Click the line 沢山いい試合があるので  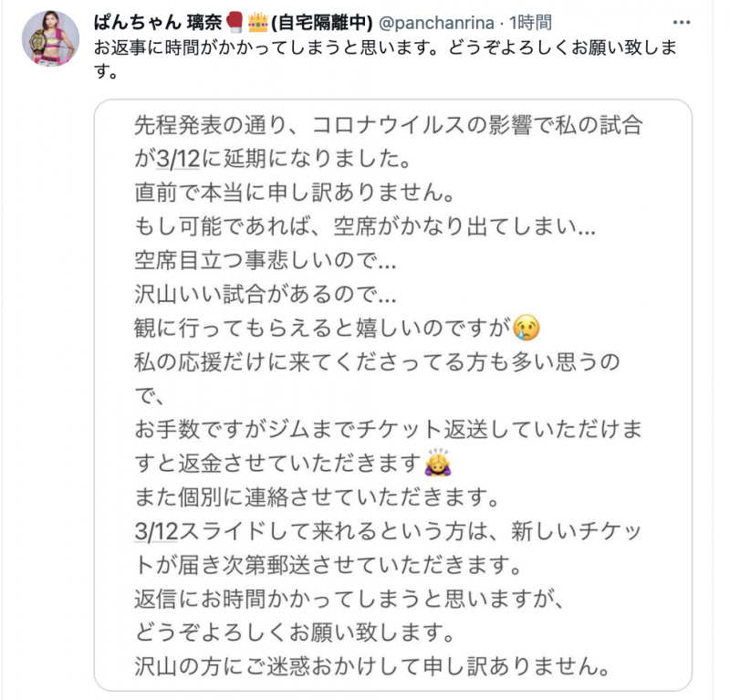263,292
